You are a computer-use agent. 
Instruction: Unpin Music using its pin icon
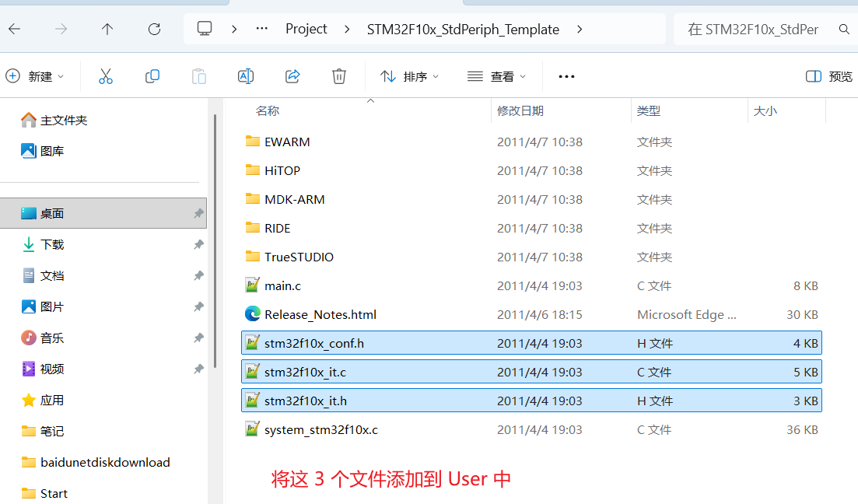198,338
